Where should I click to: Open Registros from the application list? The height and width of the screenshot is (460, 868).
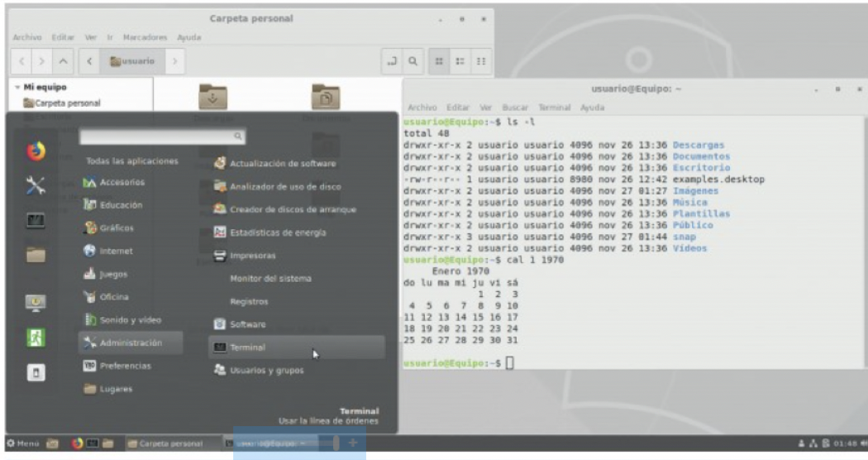249,301
